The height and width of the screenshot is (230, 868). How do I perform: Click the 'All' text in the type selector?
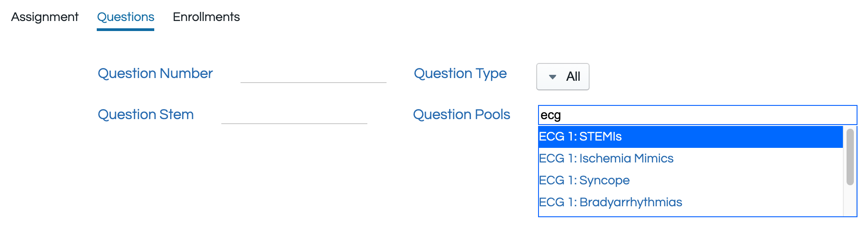tap(573, 77)
